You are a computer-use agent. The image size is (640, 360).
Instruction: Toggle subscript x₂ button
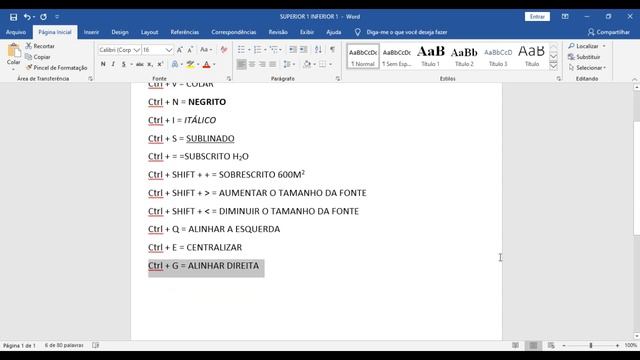pos(150,64)
